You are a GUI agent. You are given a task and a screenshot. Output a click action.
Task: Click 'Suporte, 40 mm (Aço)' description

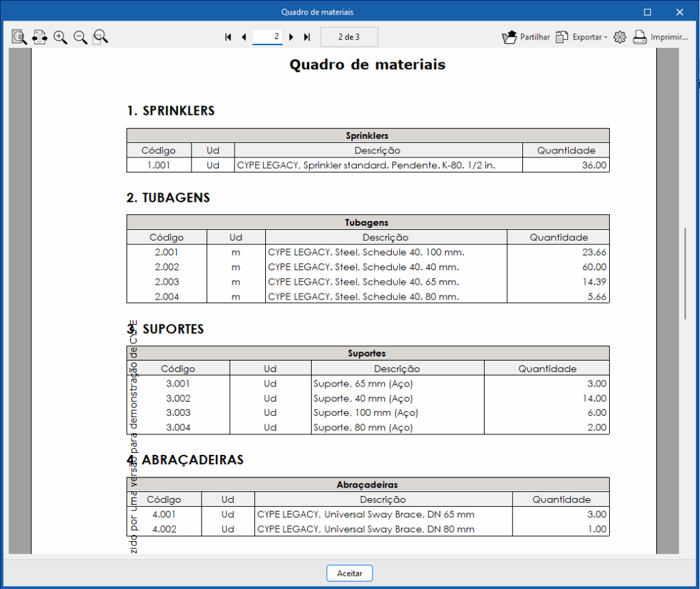(363, 398)
